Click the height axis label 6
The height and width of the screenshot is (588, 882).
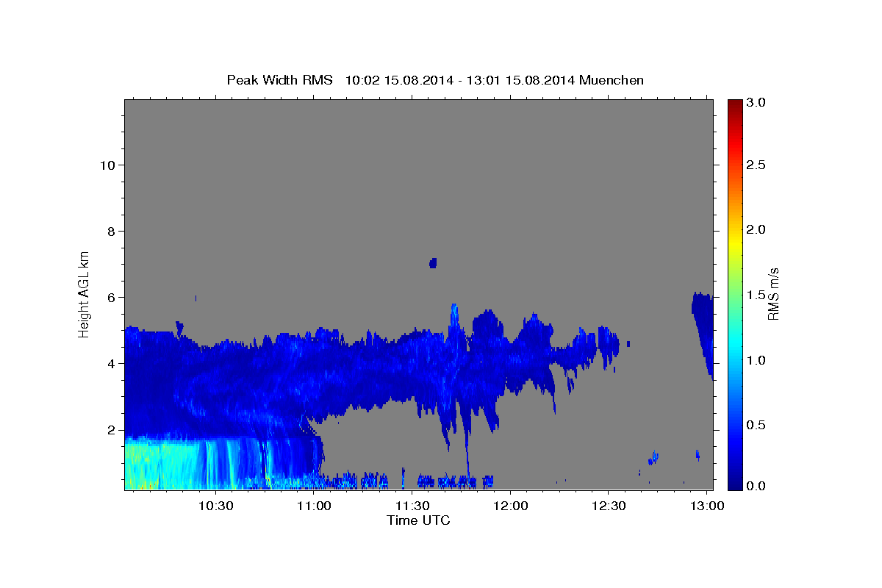coord(112,298)
